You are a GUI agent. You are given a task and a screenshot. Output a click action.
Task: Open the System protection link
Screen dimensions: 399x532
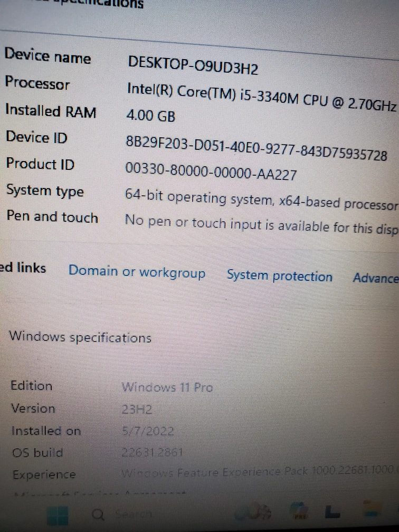[280, 276]
